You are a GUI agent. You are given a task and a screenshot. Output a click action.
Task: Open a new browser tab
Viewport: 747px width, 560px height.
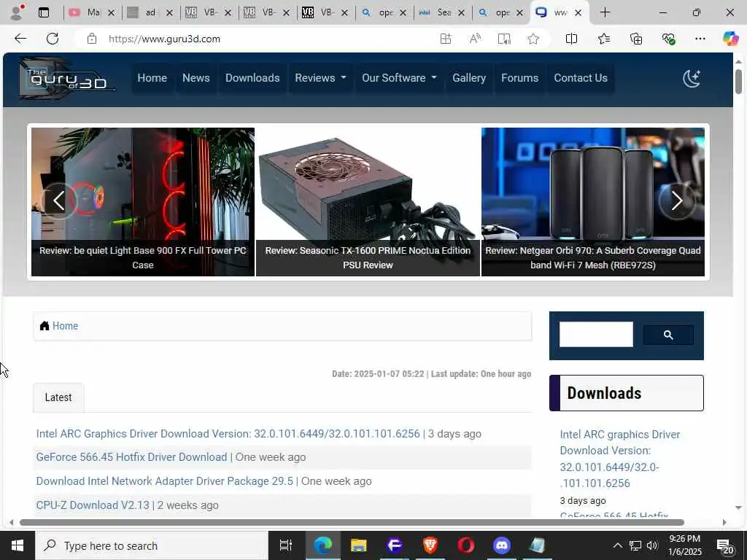pos(605,12)
